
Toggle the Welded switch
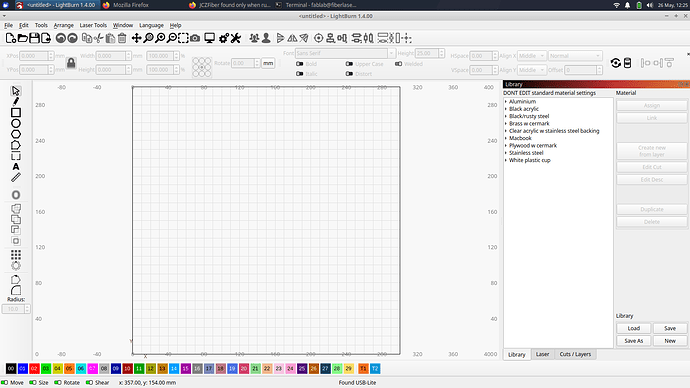coord(398,64)
